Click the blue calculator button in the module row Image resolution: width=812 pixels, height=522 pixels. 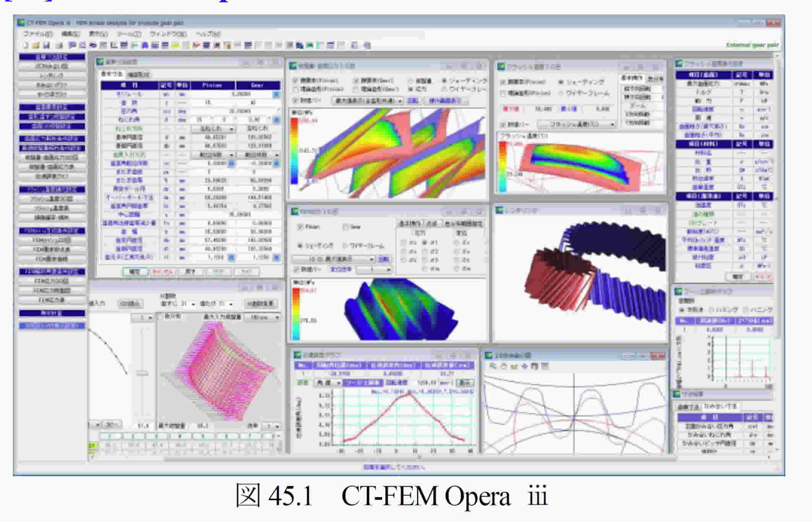tap(276, 94)
